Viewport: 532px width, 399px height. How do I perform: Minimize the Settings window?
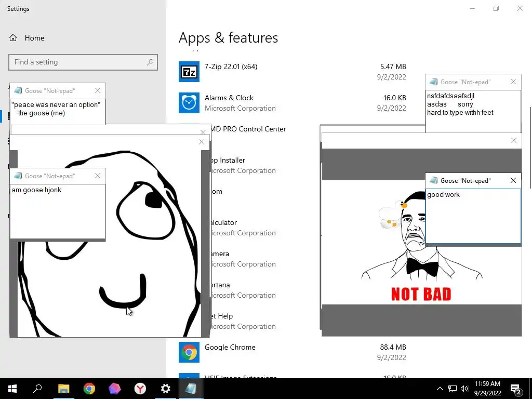pos(472,8)
